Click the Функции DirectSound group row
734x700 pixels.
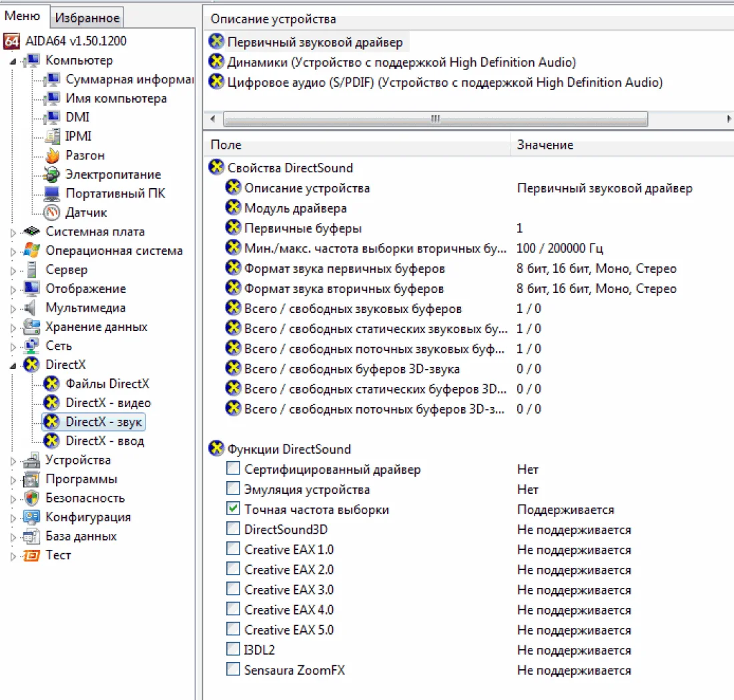click(x=280, y=449)
